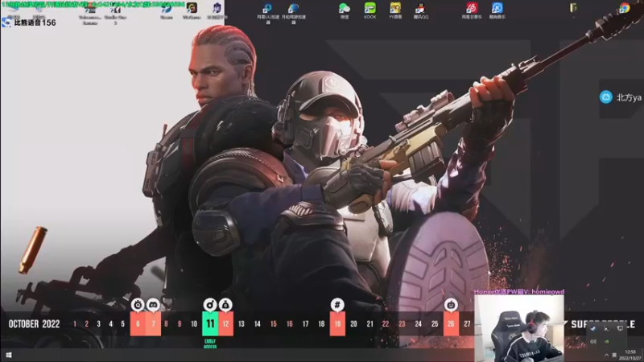
Task: Open the WeChat (微信) desktop icon
Action: 345,10
